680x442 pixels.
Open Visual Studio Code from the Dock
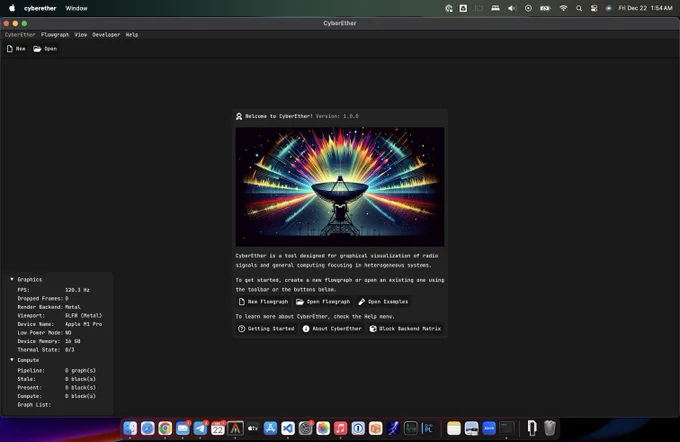288,428
